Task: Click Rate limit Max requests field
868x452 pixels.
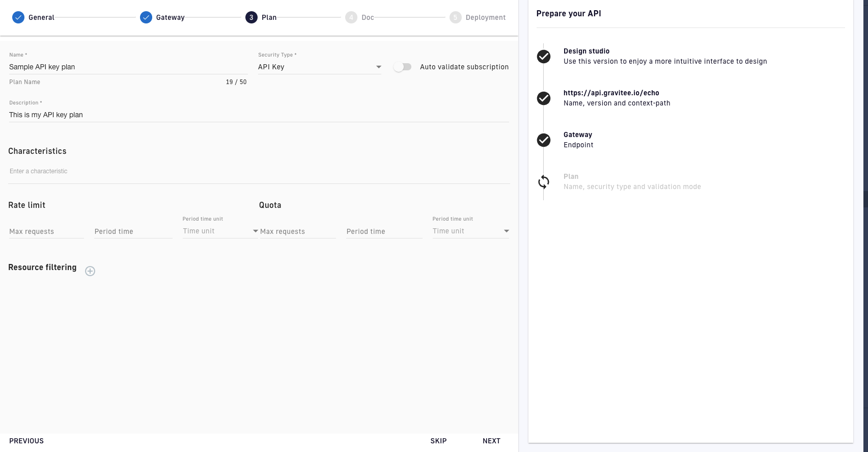Action: tap(46, 231)
